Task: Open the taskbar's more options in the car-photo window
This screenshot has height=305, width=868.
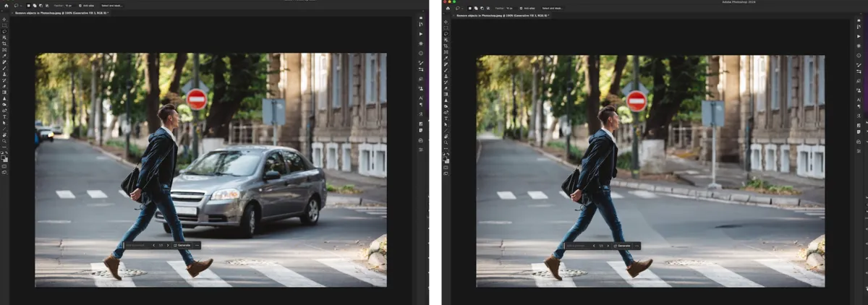Action: [197, 245]
